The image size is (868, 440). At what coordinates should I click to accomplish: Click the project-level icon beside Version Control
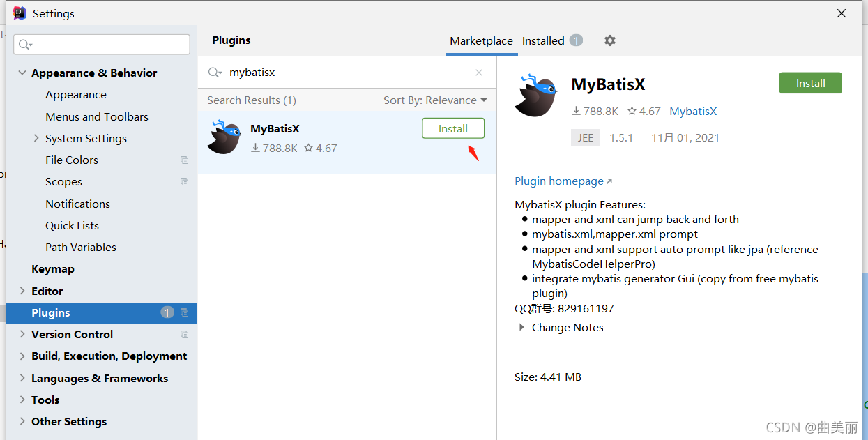[184, 334]
